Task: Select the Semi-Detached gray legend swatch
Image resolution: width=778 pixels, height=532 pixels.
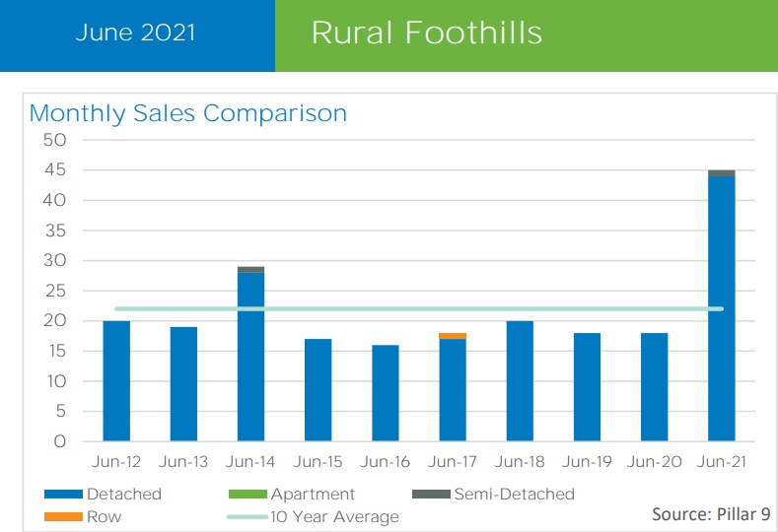Action: click(x=430, y=495)
